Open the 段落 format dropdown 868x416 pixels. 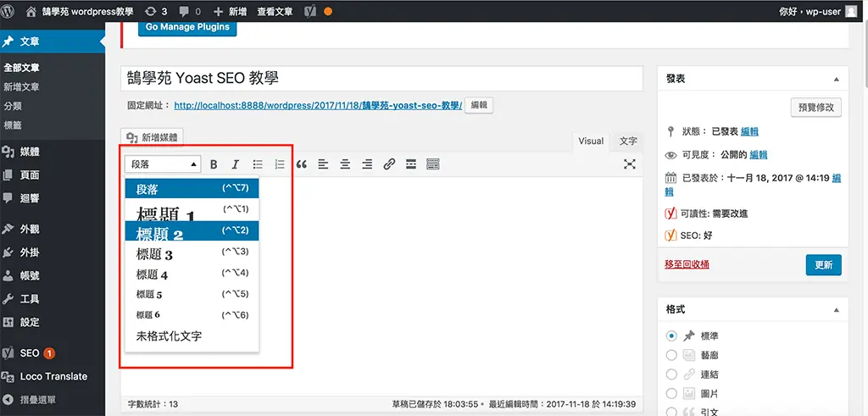point(163,164)
